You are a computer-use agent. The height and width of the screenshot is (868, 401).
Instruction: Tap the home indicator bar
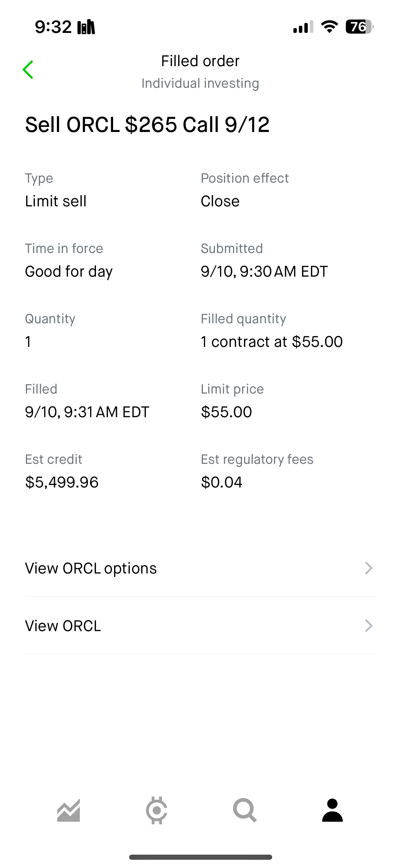200,857
